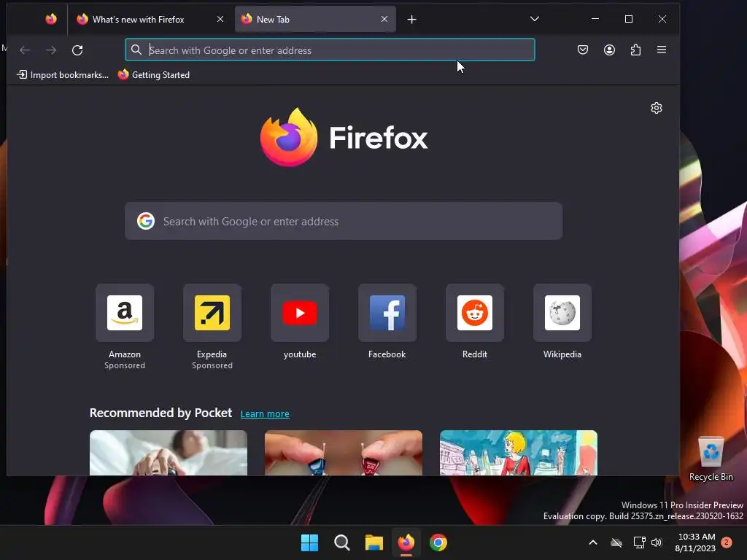Expand the list all tabs dropdown
The image size is (747, 560).
point(535,19)
